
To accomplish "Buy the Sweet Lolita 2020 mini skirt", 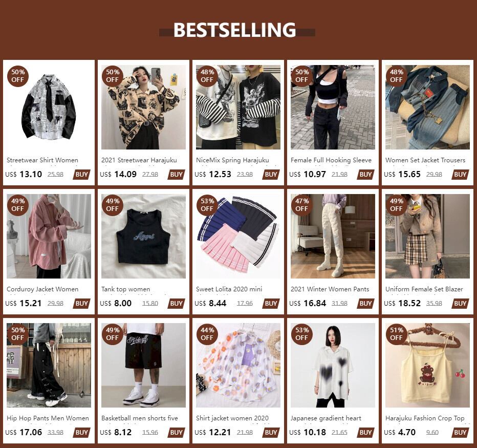I will point(271,304).
